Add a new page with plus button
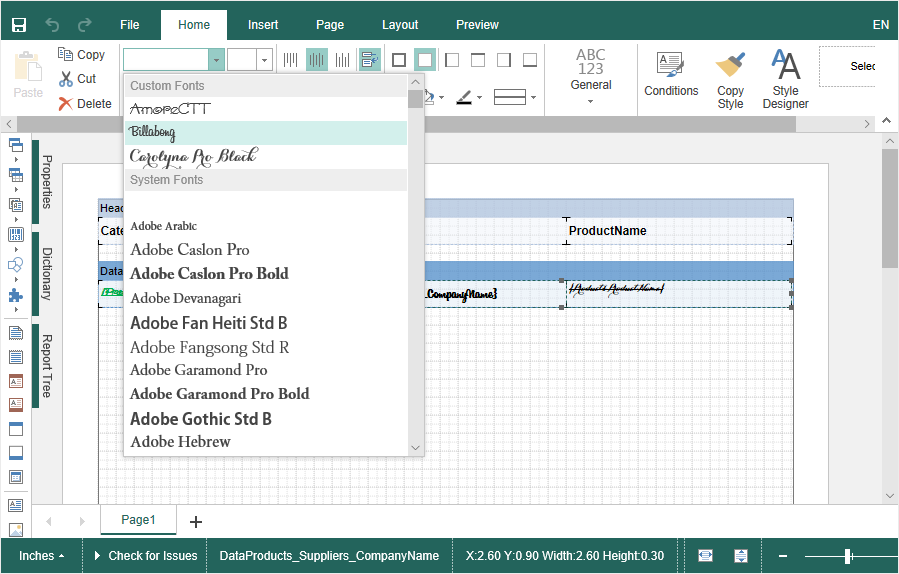The width and height of the screenshot is (899, 574). coord(196,521)
